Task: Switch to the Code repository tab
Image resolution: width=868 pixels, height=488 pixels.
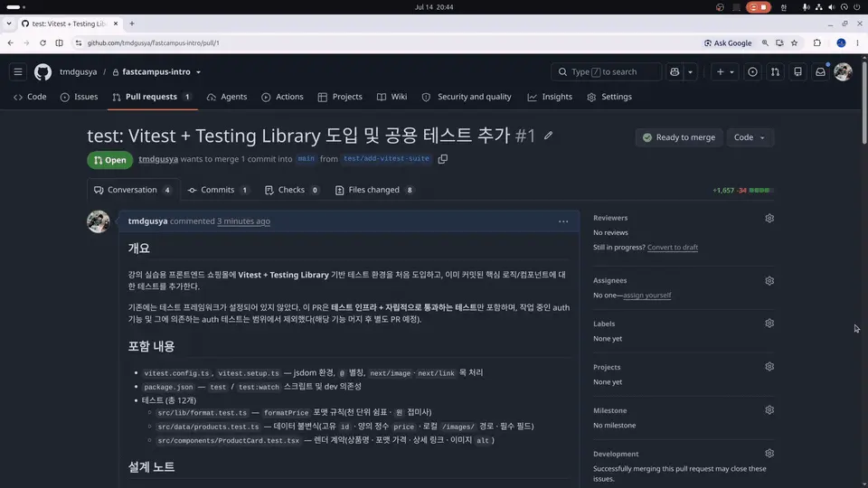Action: (x=30, y=97)
